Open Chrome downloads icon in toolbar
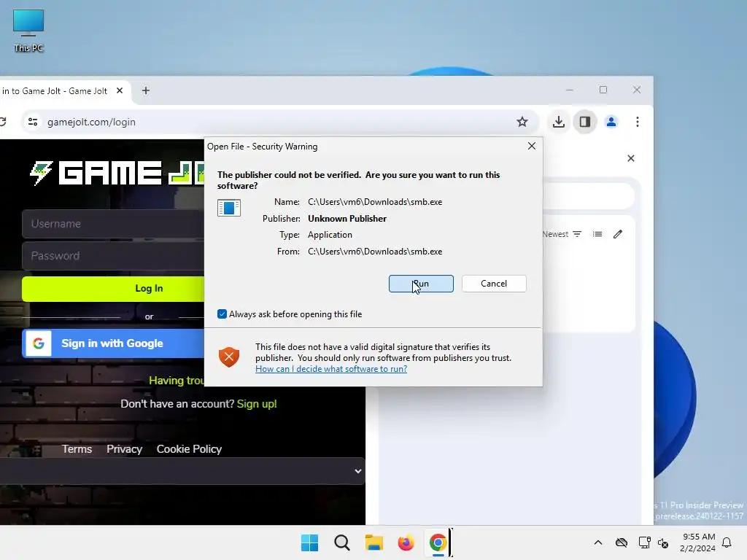This screenshot has width=747, height=560. click(x=559, y=122)
